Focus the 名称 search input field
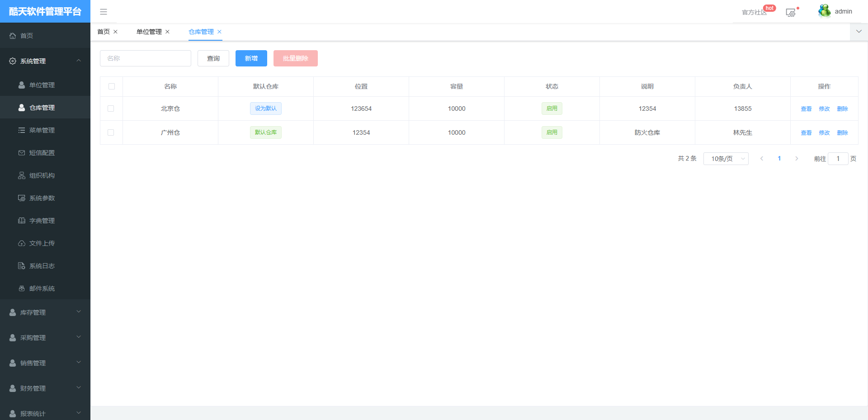Viewport: 868px width, 420px height. [x=146, y=58]
